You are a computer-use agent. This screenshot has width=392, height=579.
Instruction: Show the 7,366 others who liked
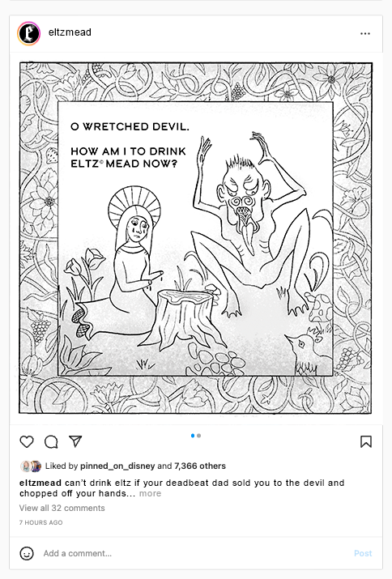pos(200,466)
